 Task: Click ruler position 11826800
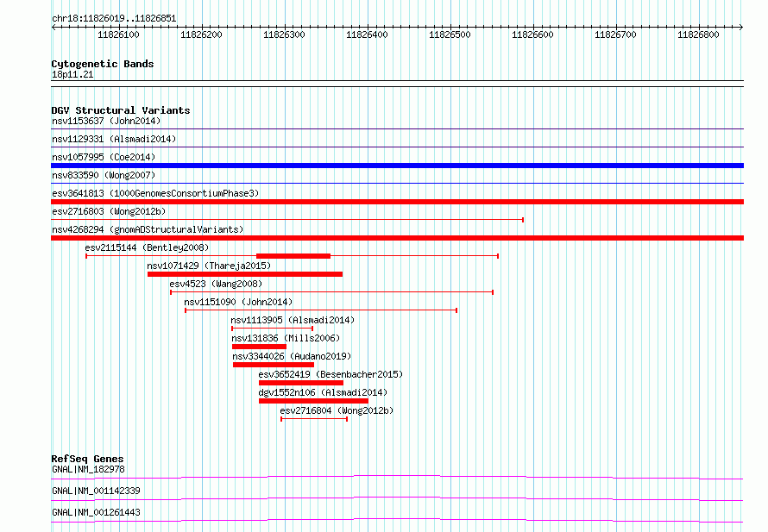click(x=698, y=34)
